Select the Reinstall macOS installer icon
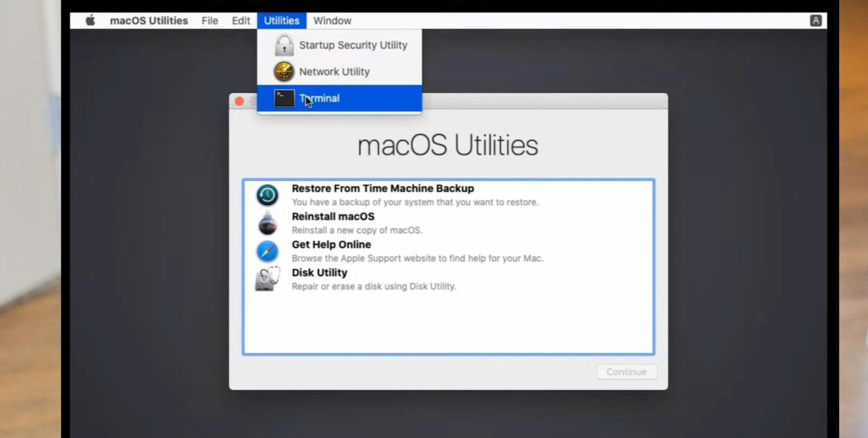Screen dimensions: 868x438 pos(267,223)
